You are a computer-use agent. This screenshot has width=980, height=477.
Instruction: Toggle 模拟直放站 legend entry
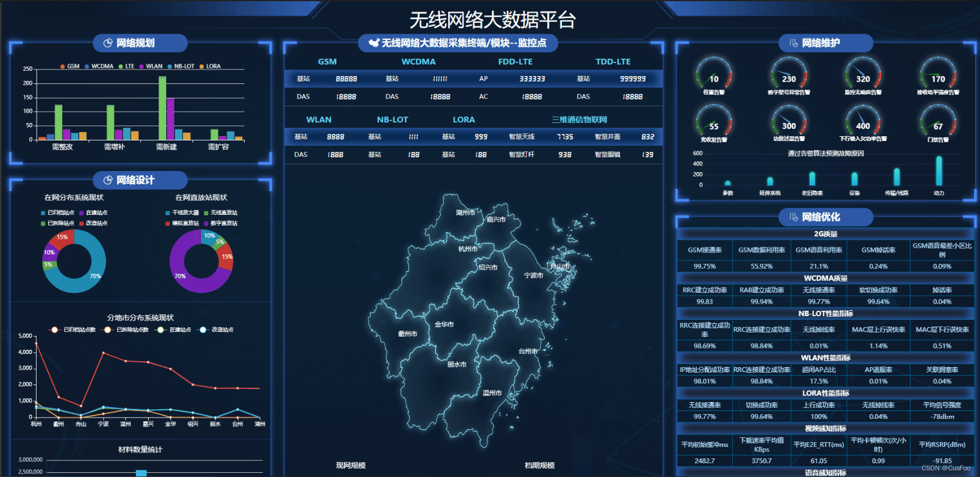(182, 223)
